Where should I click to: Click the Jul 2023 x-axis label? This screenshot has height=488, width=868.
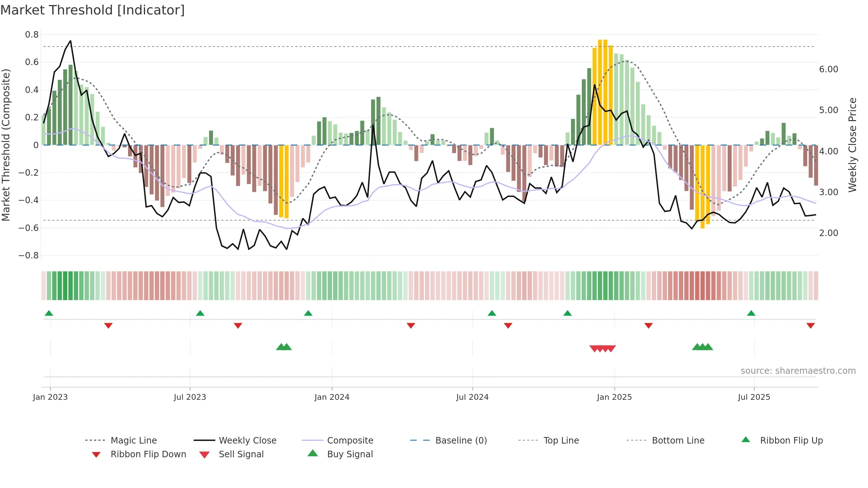(x=190, y=397)
